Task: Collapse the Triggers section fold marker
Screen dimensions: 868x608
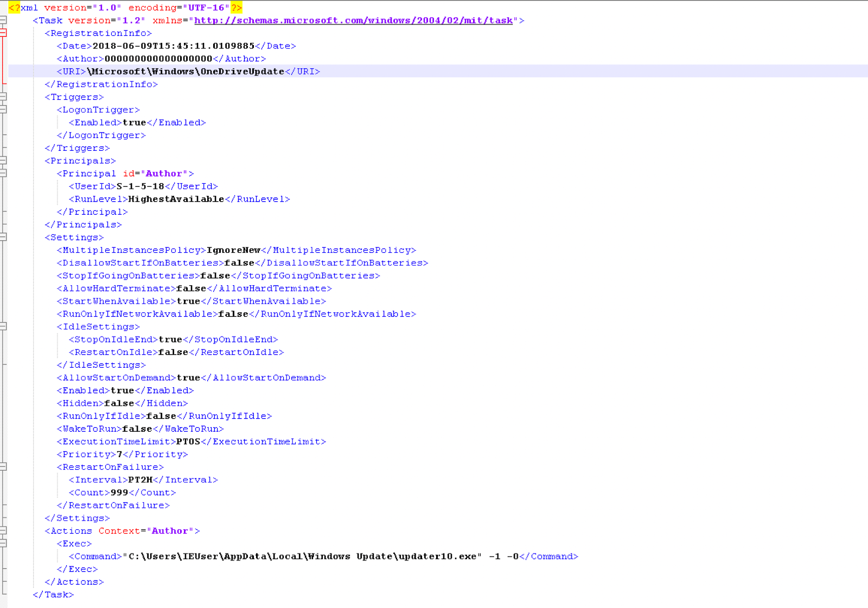Action: pyautogui.click(x=3, y=97)
